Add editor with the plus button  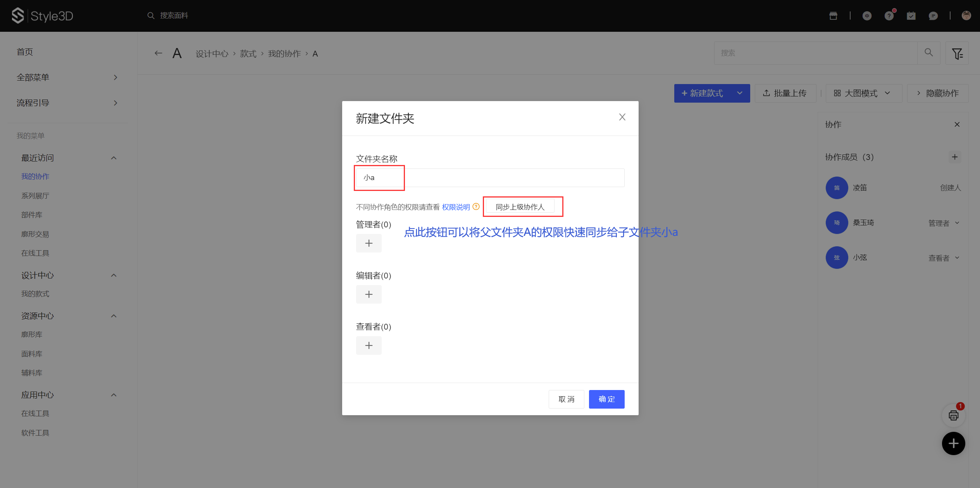tap(369, 294)
